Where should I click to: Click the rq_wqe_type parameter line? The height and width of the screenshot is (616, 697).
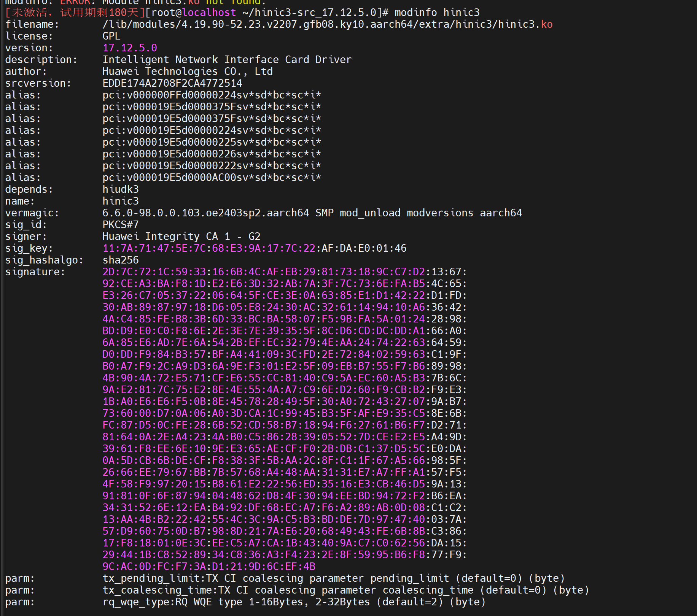pyautogui.click(x=294, y=602)
